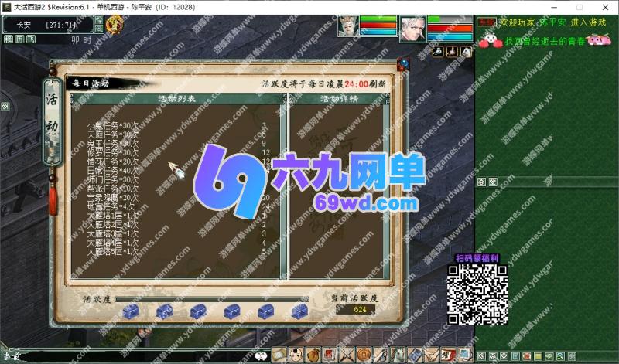Click the crossed swords icon
The width and height of the screenshot is (619, 364).
point(347,355)
